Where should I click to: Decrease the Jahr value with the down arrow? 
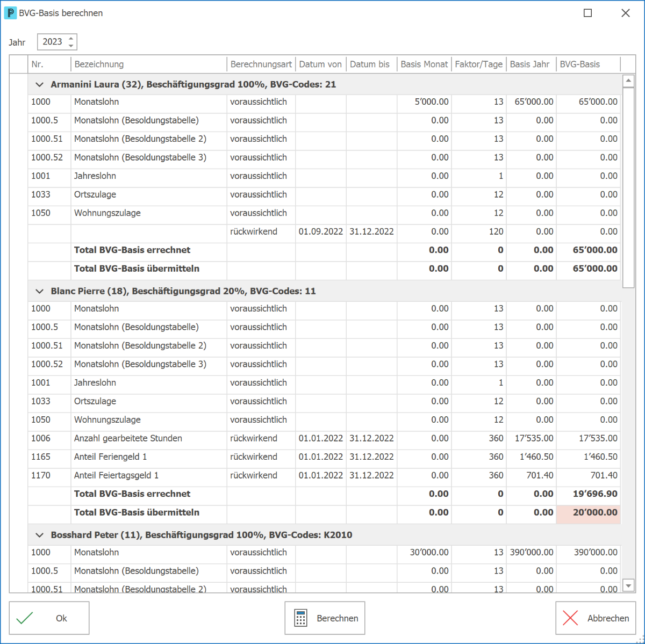pyautogui.click(x=71, y=46)
